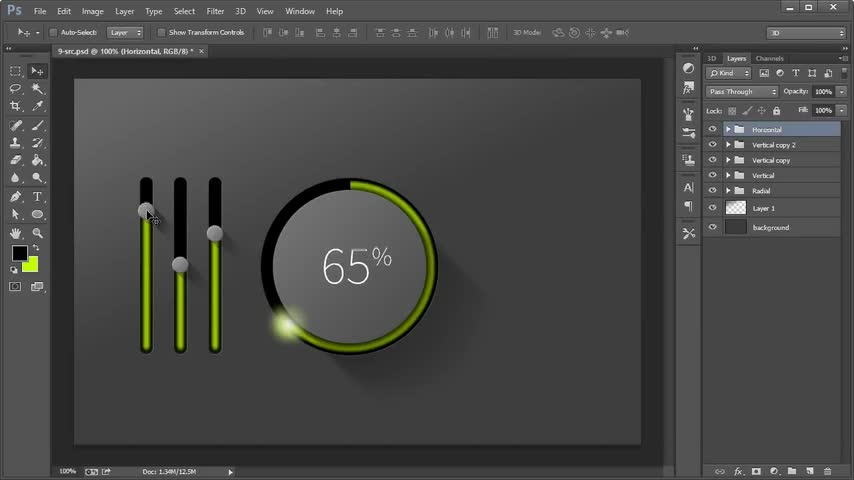Screen dimensions: 854x480
Task: Select the Paint Bucket tool
Action: click(37, 160)
